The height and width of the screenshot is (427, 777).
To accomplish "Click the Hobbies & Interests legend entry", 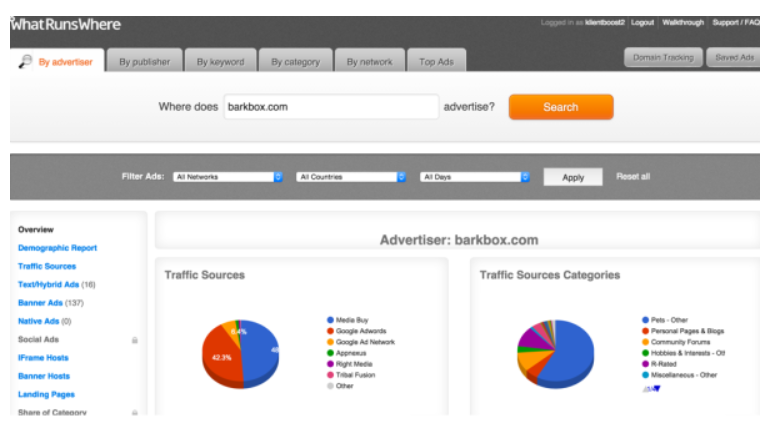I will [x=683, y=353].
